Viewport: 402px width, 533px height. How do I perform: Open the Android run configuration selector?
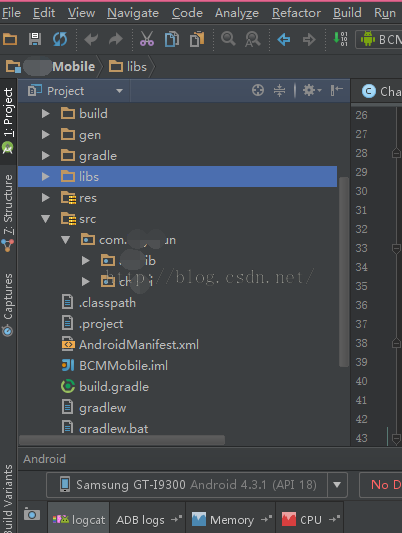379,39
